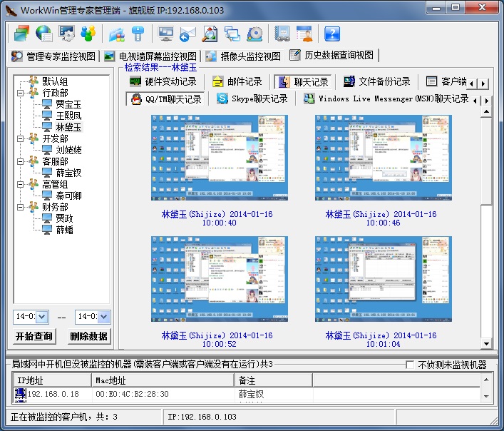Screen dimensions: 504x431
Task: Click the email envelope toolbar icon
Action: point(187,34)
